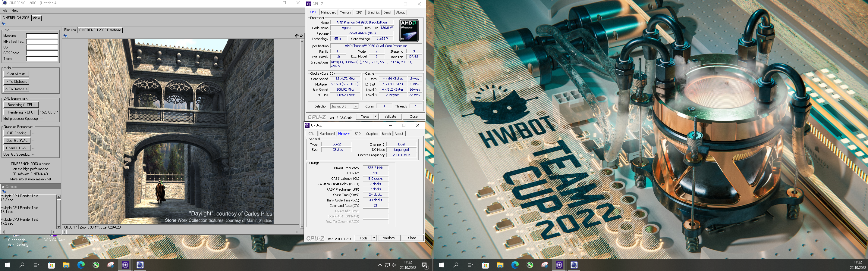
Task: Click the console scrollbar down arrow
Action: click(59, 227)
